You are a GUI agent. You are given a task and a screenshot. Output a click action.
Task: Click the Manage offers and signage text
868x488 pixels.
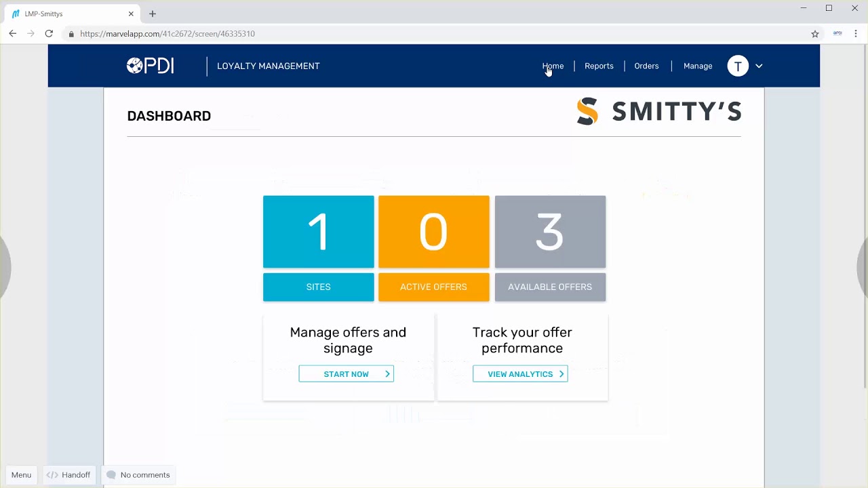[348, 340]
